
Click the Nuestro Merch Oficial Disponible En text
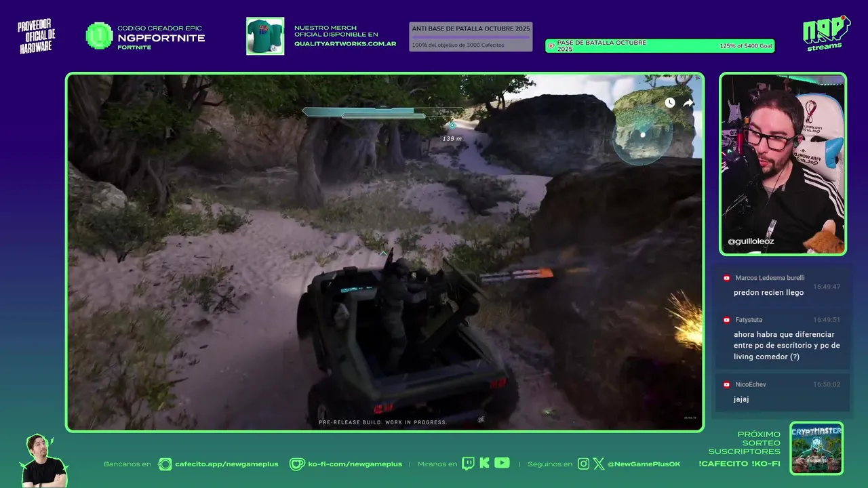336,31
